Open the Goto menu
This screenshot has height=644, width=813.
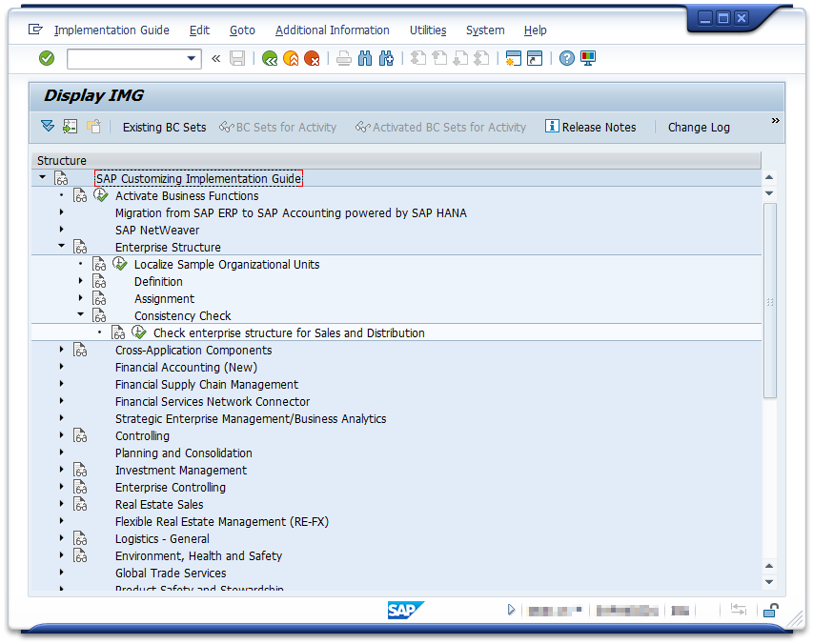[242, 30]
